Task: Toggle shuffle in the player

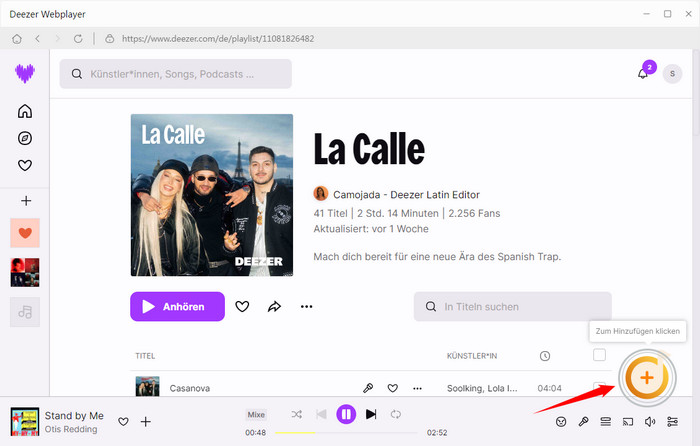Action: click(x=296, y=414)
